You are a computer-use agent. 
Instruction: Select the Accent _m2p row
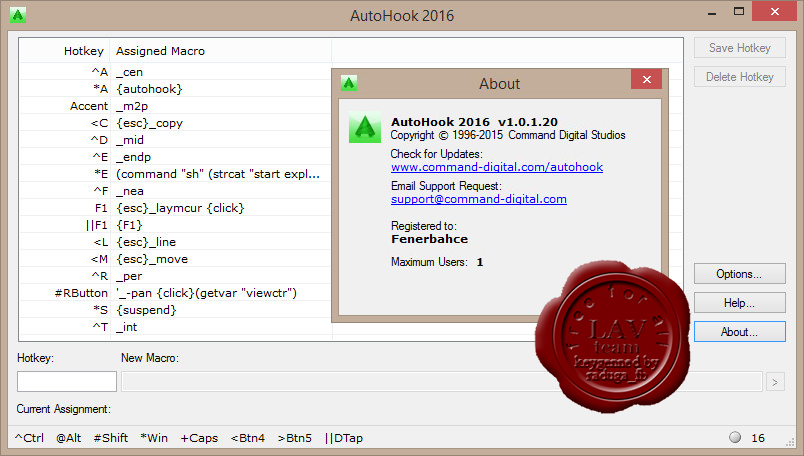coord(176,106)
